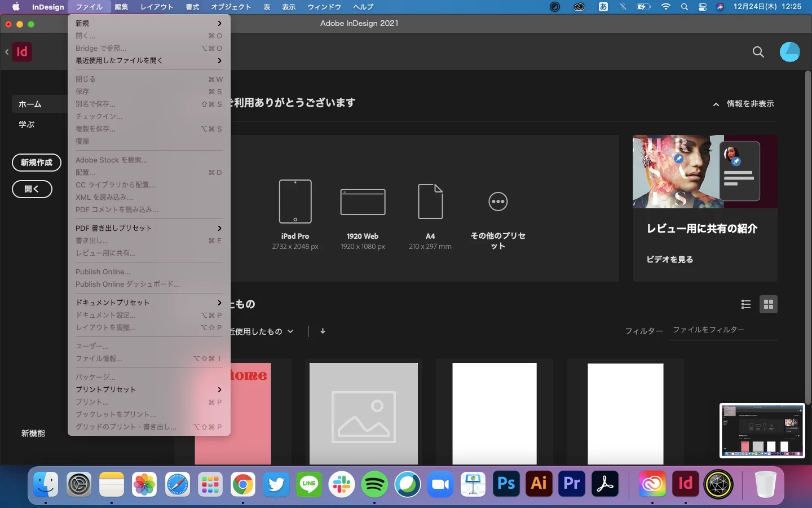Open the レイアウト menu

[157, 7]
